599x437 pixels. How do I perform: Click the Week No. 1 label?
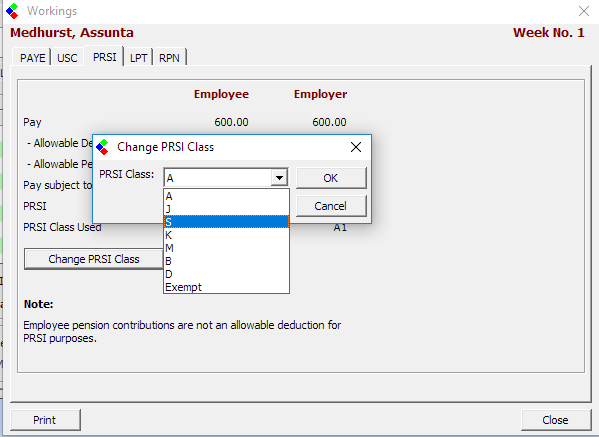click(x=549, y=33)
